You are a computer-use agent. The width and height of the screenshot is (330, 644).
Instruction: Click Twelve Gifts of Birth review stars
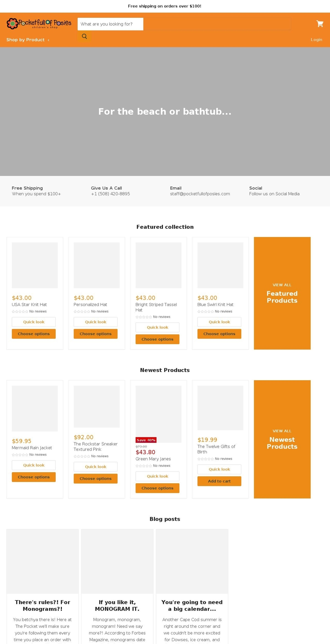coord(206,459)
